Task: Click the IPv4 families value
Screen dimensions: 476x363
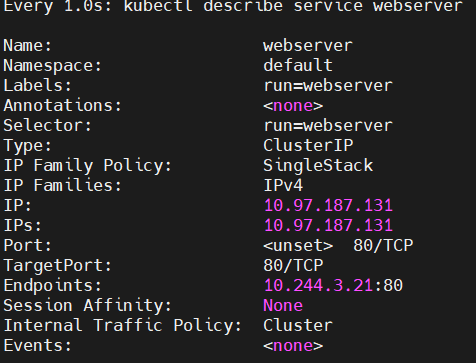Action: pyautogui.click(x=283, y=185)
